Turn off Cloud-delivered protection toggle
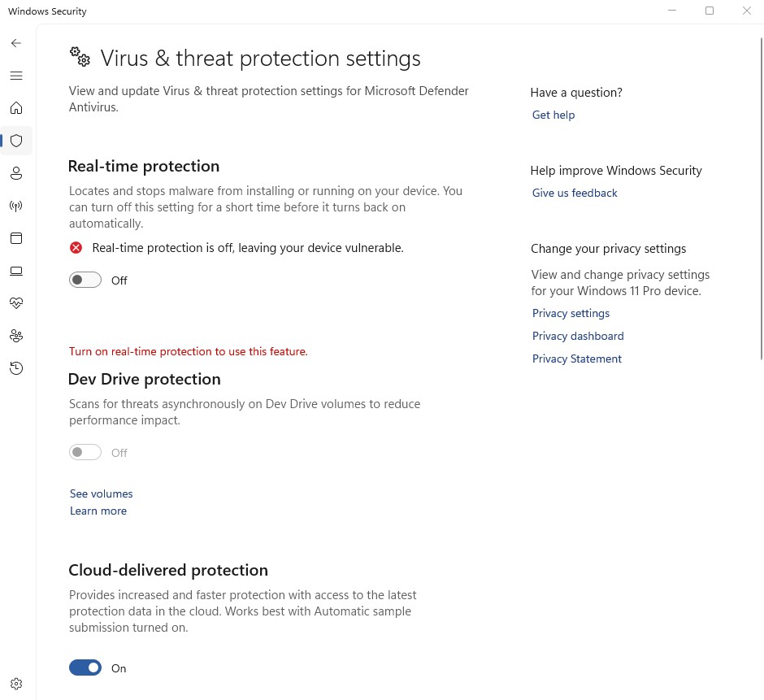Image resolution: width=764 pixels, height=700 pixels. (x=85, y=667)
